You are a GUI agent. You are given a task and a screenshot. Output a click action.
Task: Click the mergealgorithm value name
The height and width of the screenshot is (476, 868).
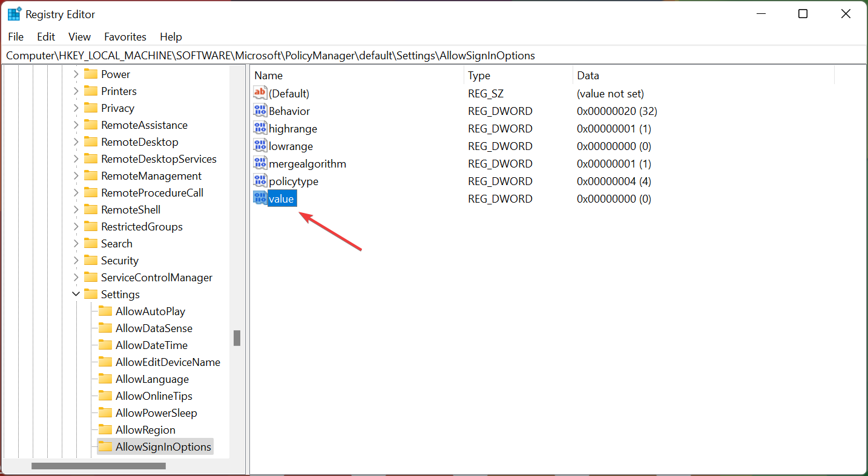[307, 163]
